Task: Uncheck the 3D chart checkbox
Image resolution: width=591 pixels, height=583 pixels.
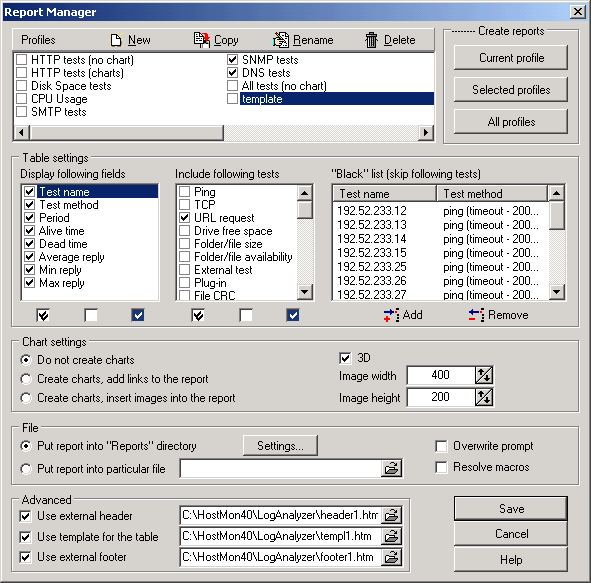Action: pos(345,358)
